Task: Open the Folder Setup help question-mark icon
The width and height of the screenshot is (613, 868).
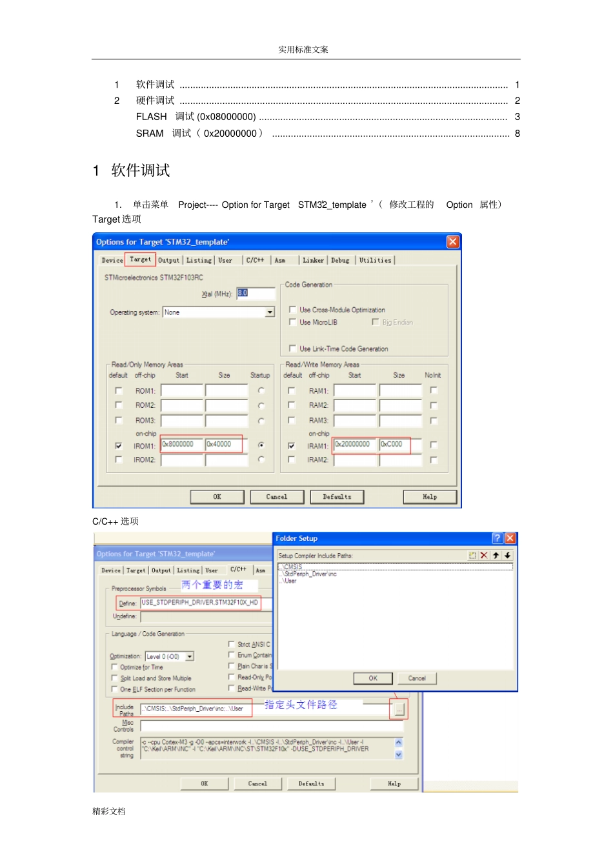Action: coord(497,538)
